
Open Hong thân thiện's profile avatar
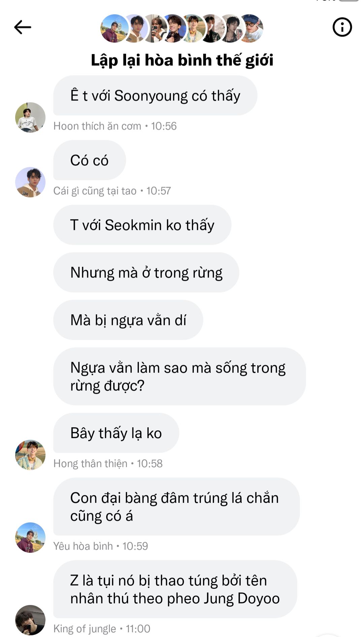point(30,455)
